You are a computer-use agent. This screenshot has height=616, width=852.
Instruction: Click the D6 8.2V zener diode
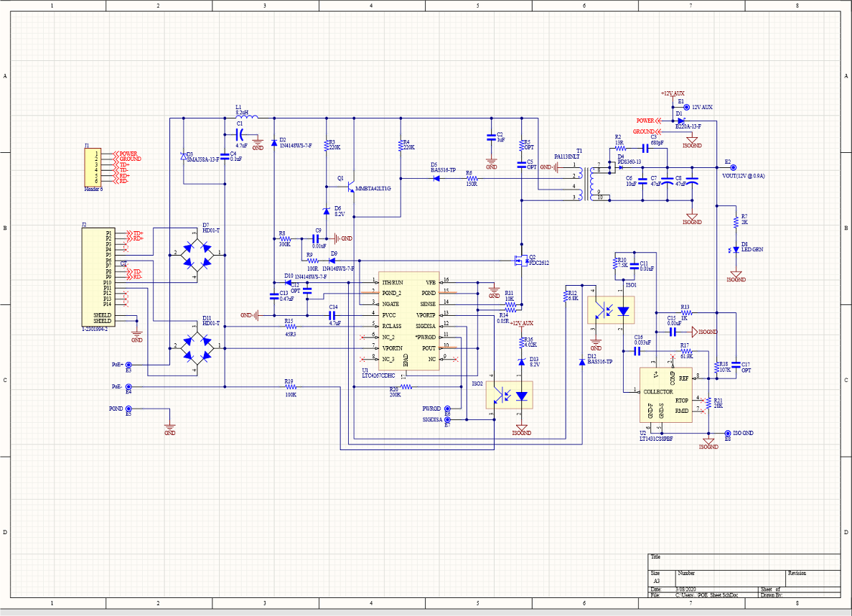(327, 211)
